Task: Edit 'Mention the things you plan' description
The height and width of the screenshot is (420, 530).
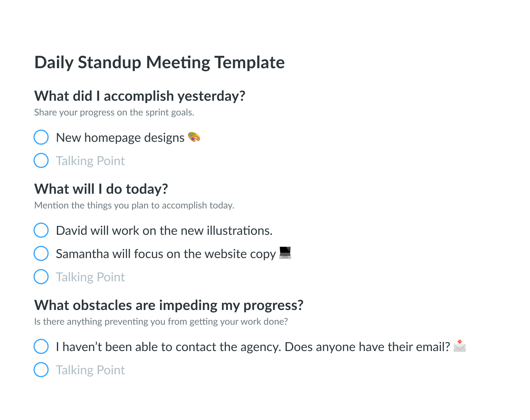Action: click(134, 205)
